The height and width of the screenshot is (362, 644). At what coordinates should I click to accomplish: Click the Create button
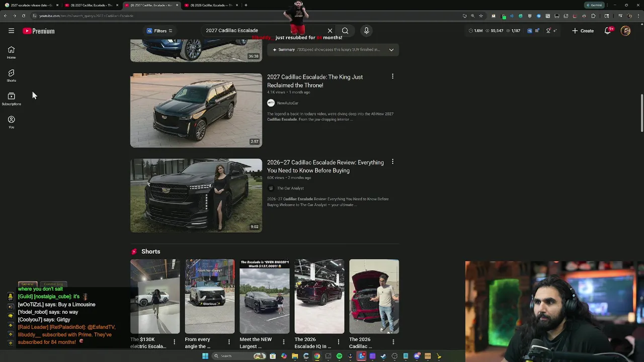coord(583,31)
